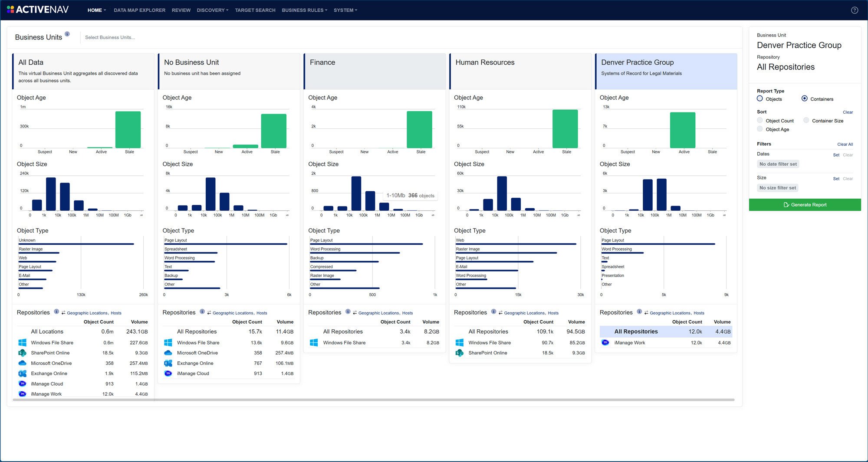The image size is (868, 462).
Task: Expand the BUSINESS RULES menu
Action: (x=304, y=10)
